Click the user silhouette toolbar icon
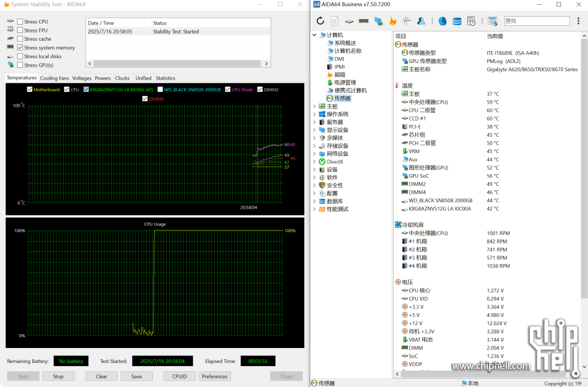The width and height of the screenshot is (588, 387). click(x=421, y=21)
